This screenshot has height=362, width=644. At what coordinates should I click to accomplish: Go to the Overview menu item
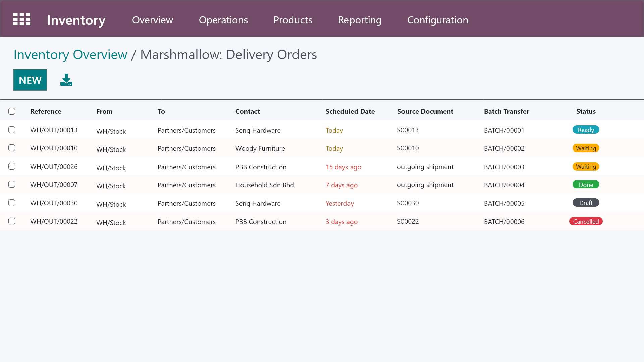click(153, 20)
